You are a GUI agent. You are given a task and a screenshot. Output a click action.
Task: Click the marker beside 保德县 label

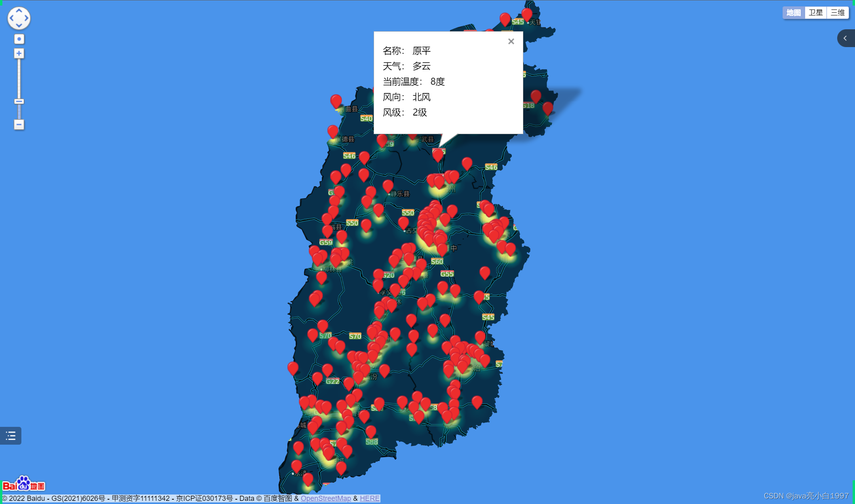[x=333, y=131]
